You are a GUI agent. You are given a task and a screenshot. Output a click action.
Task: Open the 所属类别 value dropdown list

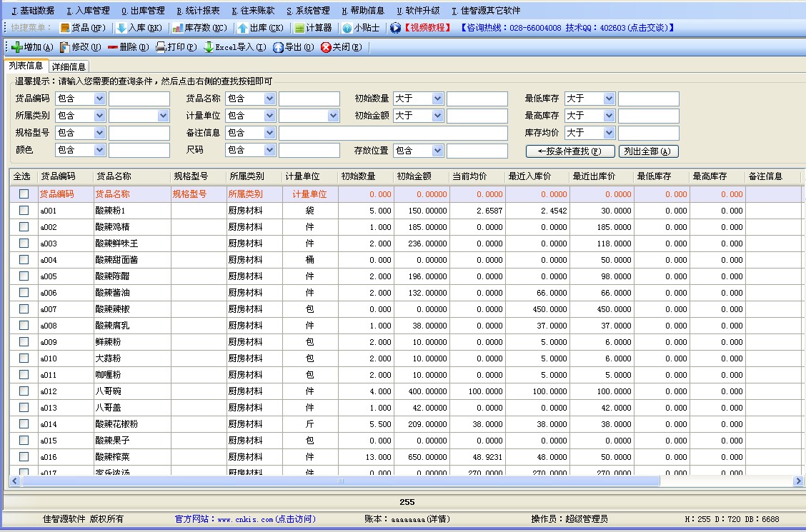click(x=164, y=116)
